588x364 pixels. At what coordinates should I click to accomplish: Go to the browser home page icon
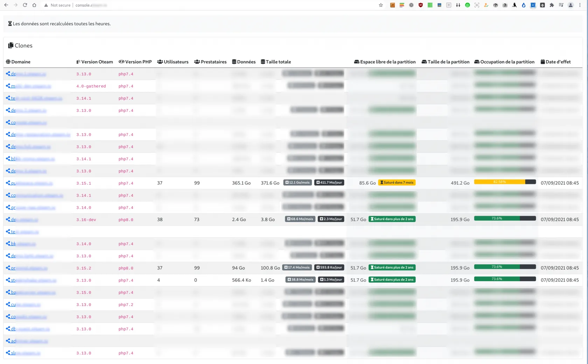[x=34, y=5]
